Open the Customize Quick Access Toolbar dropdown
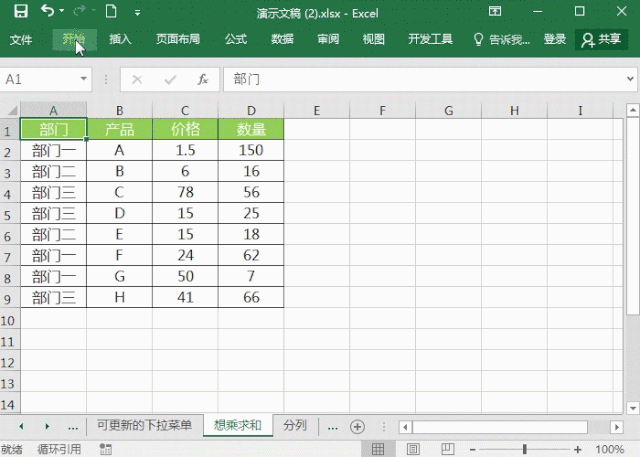Image resolution: width=640 pixels, height=457 pixels. [x=138, y=13]
